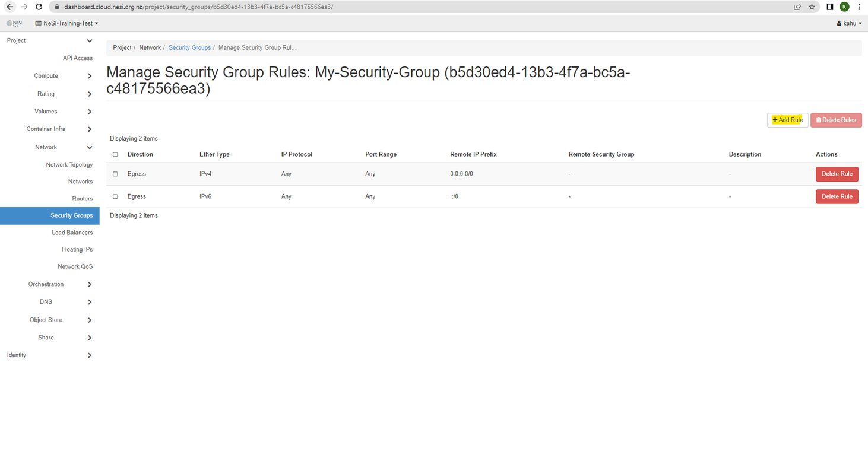Open Floating IPs in the sidebar

point(77,249)
